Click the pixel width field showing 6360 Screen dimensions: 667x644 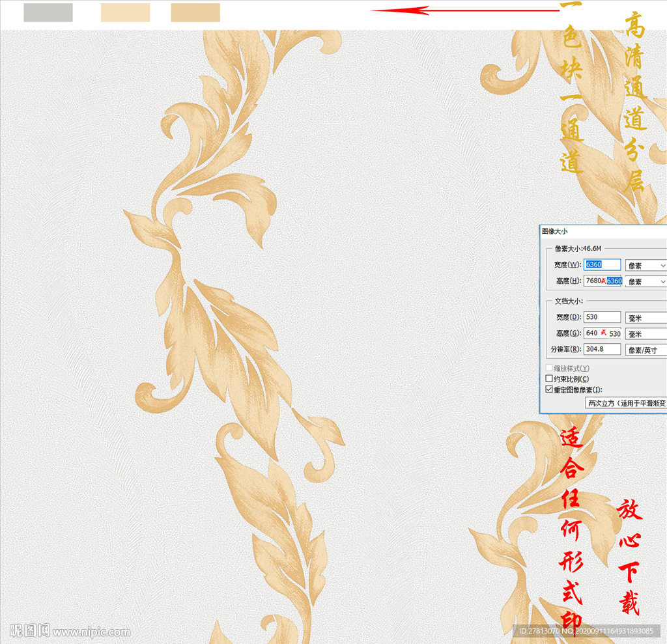602,264
